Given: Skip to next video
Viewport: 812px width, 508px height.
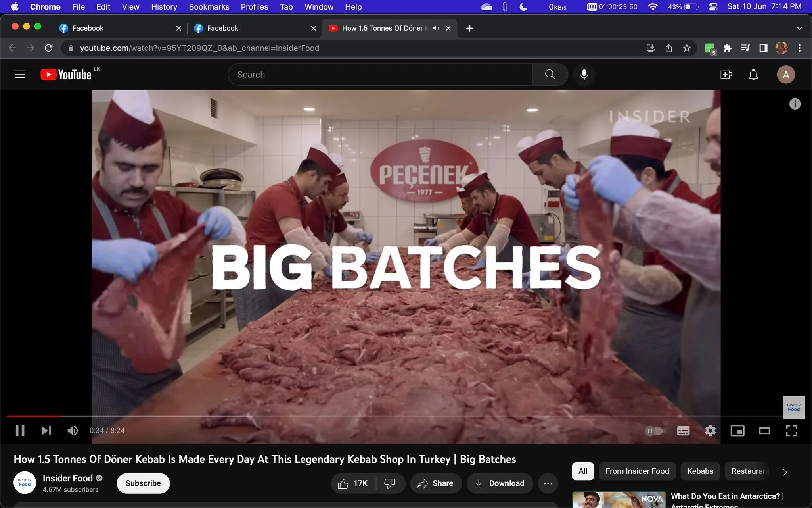Looking at the screenshot, I should click(46, 431).
